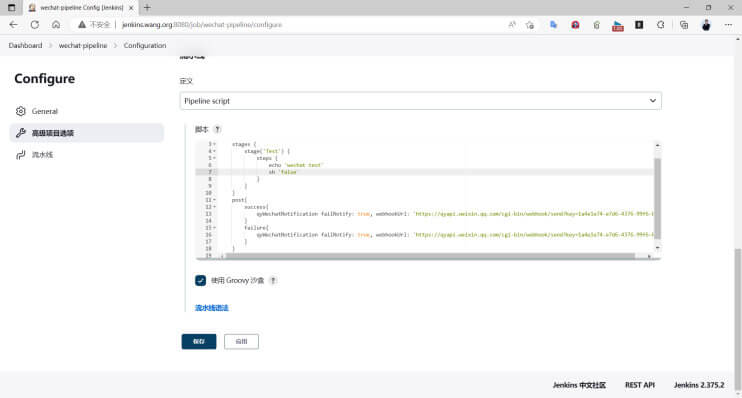Open the browser home page
Screen dimensions: 742x398
coord(56,25)
